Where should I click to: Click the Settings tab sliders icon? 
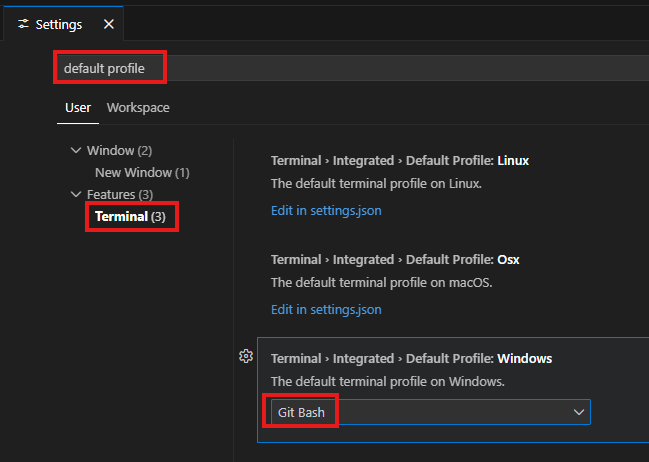tap(23, 24)
